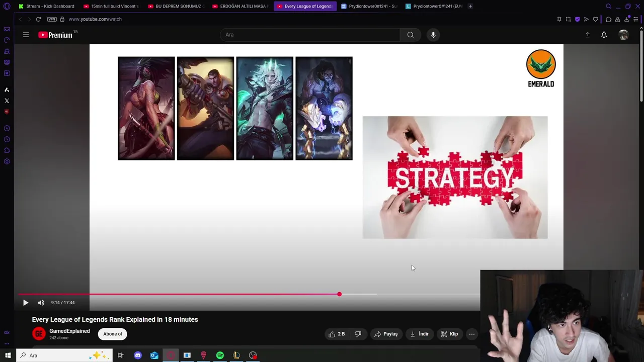This screenshot has height=362, width=644.
Task: Open League of Legends taskbar icon
Action: coord(236,355)
